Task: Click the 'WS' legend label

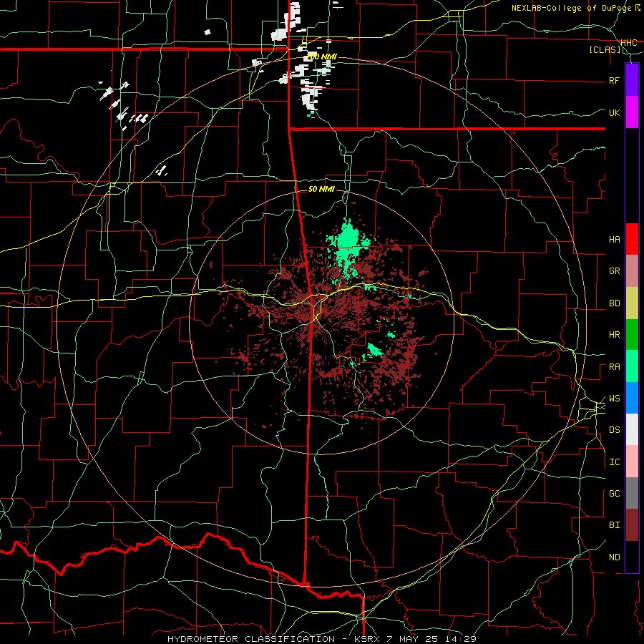Action: (614, 399)
